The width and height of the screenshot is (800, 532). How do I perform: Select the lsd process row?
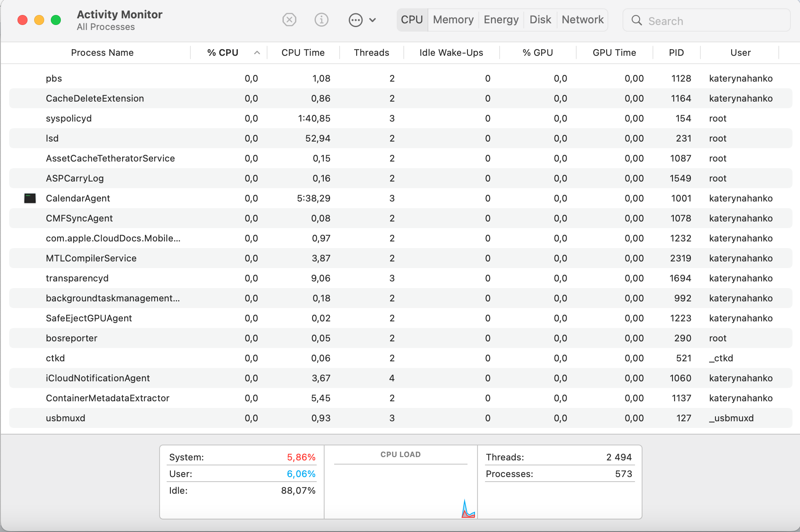pos(400,138)
